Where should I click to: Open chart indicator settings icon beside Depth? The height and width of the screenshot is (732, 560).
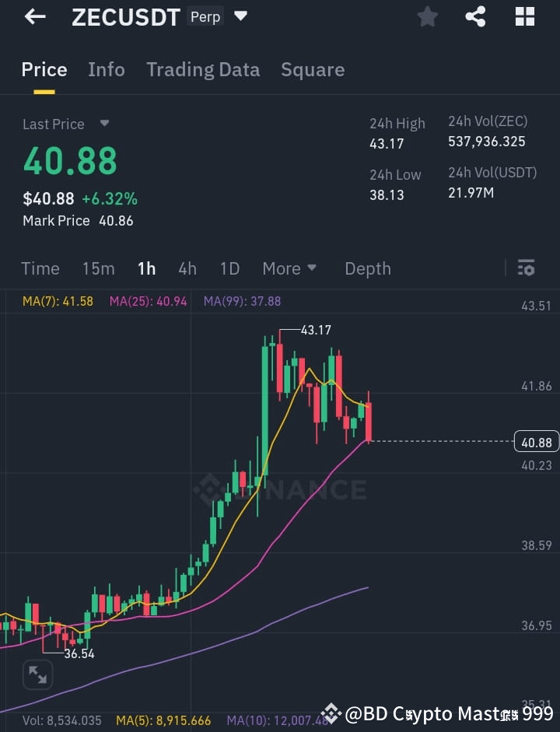pyautogui.click(x=526, y=268)
